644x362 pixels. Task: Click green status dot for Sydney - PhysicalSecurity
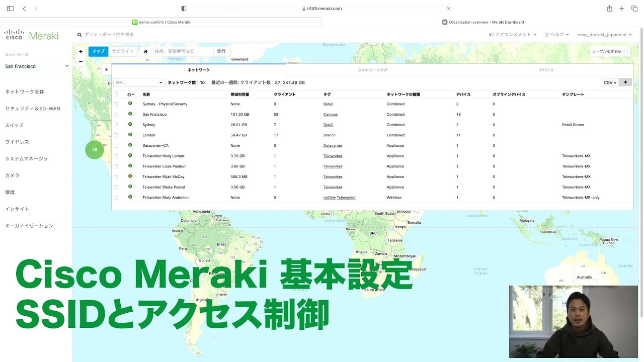[x=130, y=103]
